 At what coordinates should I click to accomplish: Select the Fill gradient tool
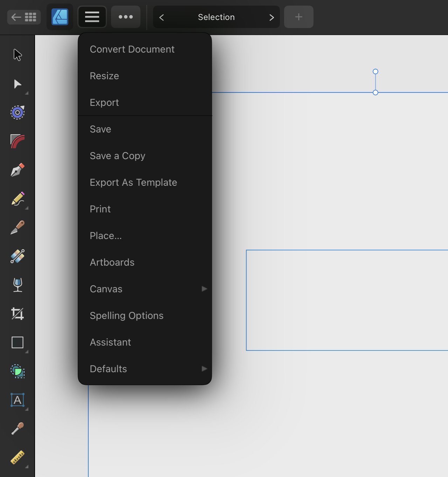point(18,256)
